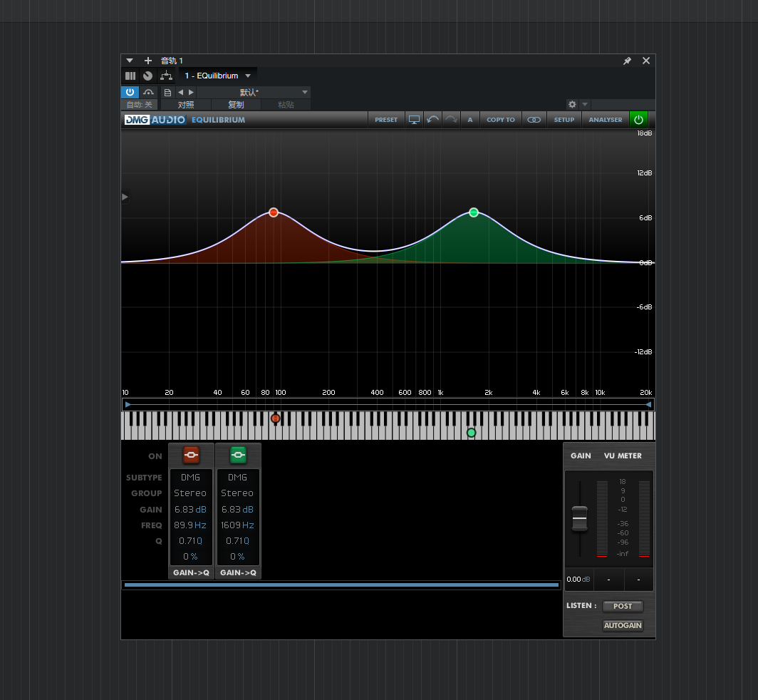Click the mixer channel bars icon

click(x=130, y=76)
